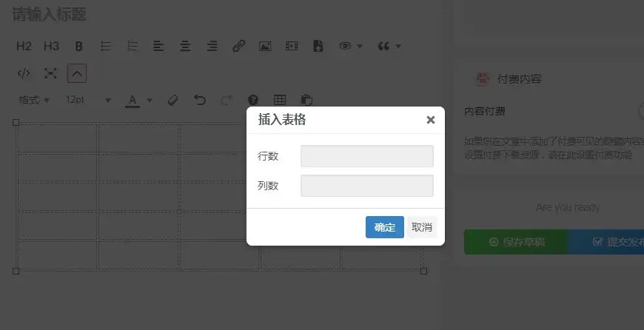Switch to source code view
The image size is (644, 330).
click(24, 73)
